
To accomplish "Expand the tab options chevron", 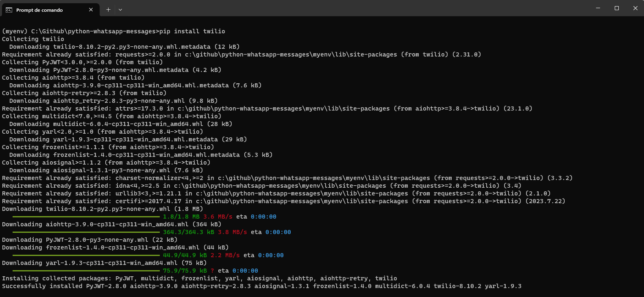I will point(120,9).
